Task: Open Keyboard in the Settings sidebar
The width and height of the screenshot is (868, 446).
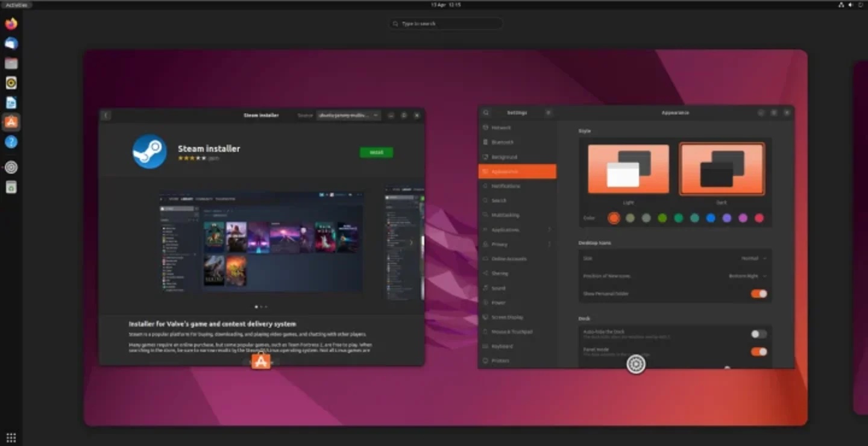Action: 517,346
